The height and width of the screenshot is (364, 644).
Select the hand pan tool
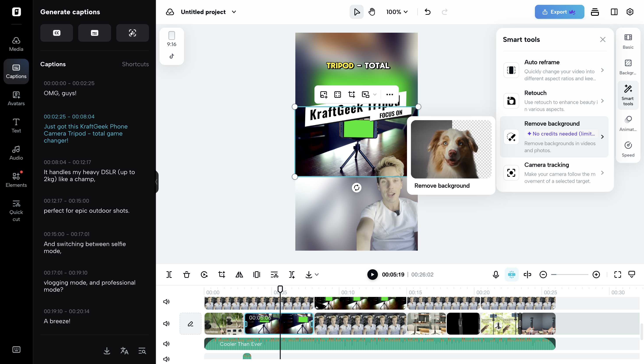(372, 12)
